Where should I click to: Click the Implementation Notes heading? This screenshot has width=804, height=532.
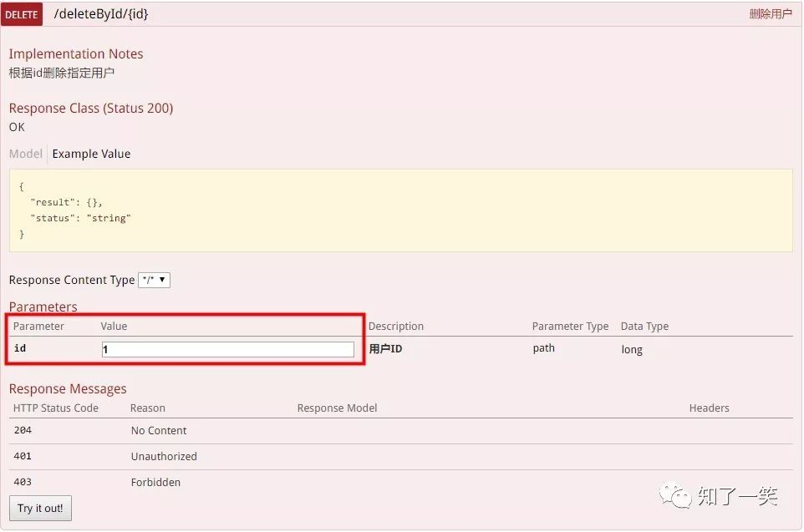pyautogui.click(x=76, y=53)
